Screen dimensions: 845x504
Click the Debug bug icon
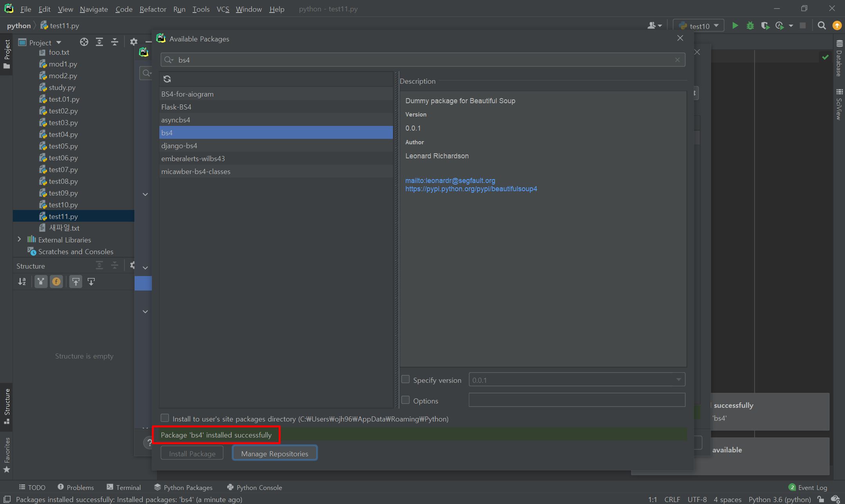[750, 26]
